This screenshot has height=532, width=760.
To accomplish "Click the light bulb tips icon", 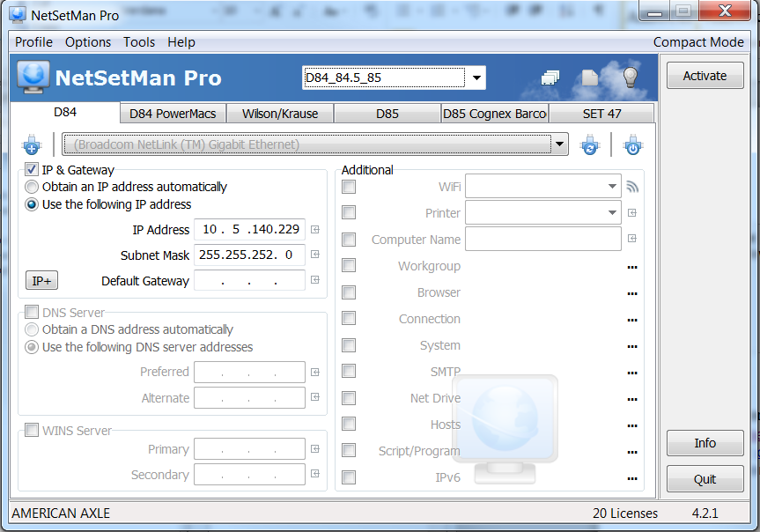I will click(630, 78).
